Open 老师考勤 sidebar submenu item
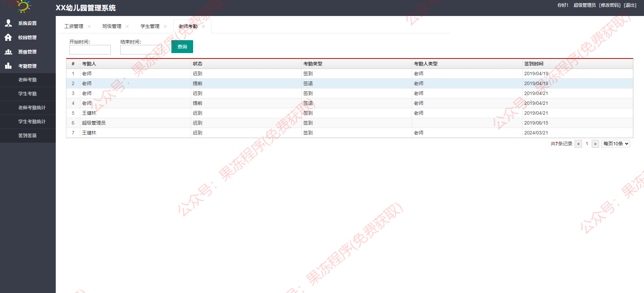This screenshot has width=644, height=293. tap(28, 80)
